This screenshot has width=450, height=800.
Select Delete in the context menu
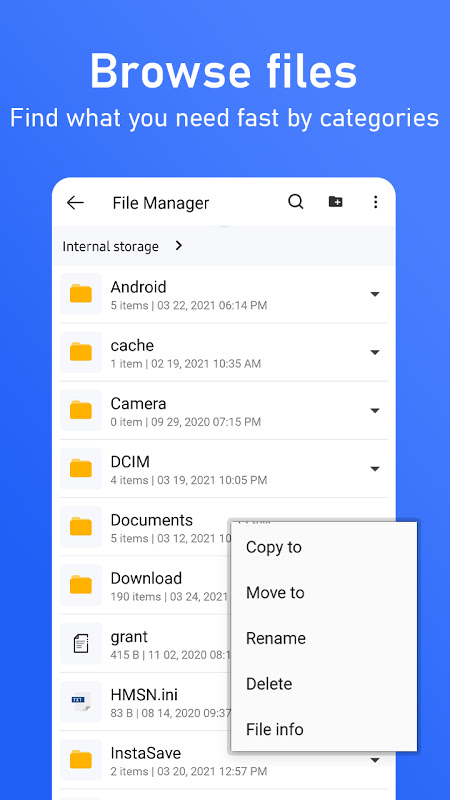coord(269,684)
